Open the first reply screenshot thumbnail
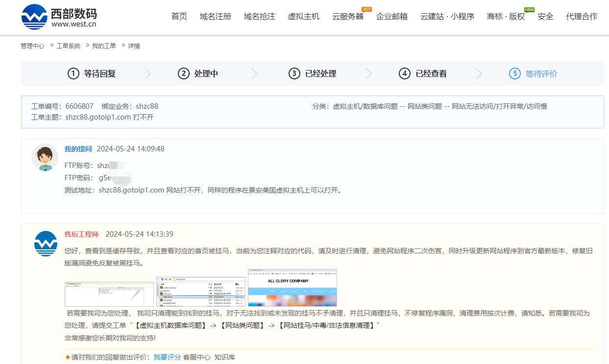The height and width of the screenshot is (364, 609). [x=109, y=294]
